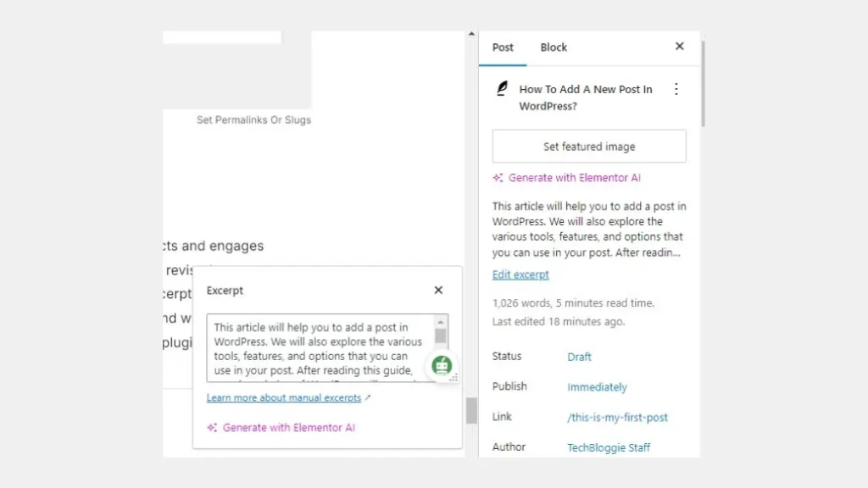Image resolution: width=868 pixels, height=488 pixels.
Task: Open post actions three-dot menu
Action: pyautogui.click(x=676, y=89)
